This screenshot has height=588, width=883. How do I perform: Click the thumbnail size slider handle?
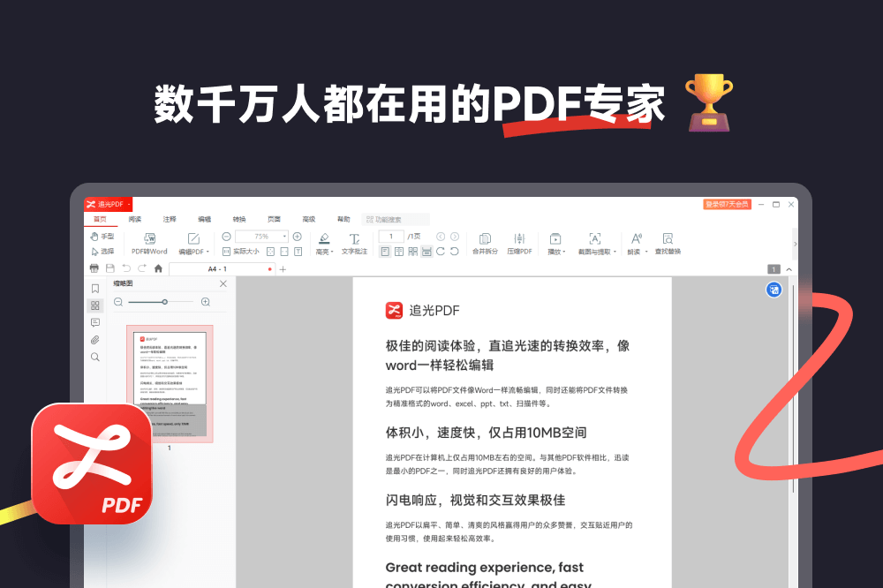pos(164,302)
